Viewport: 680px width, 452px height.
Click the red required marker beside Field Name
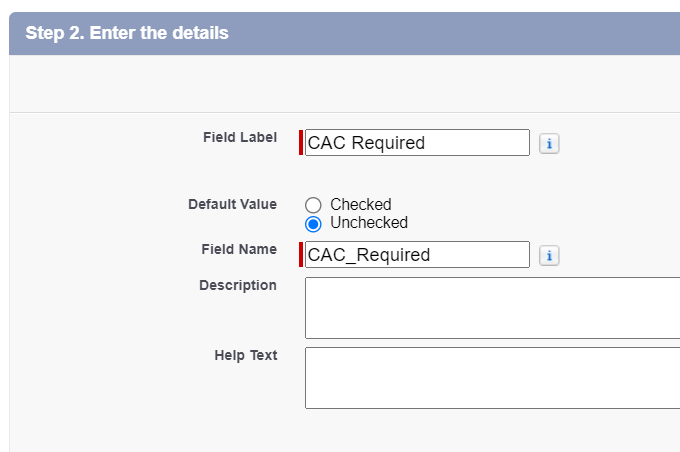[x=301, y=254]
